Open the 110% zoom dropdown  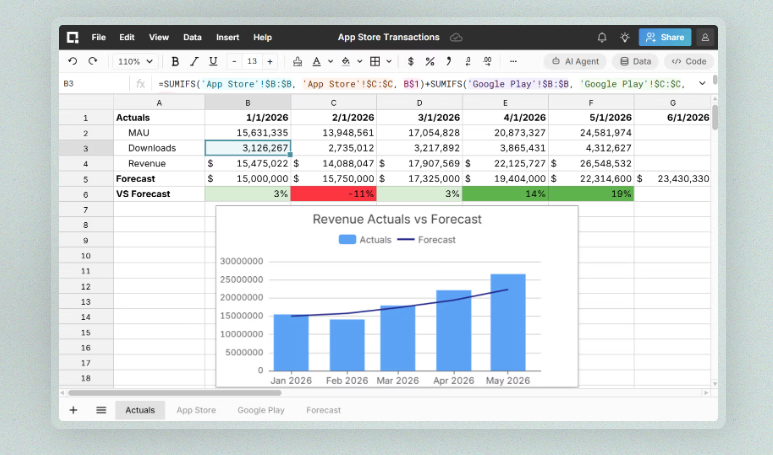pyautogui.click(x=135, y=62)
